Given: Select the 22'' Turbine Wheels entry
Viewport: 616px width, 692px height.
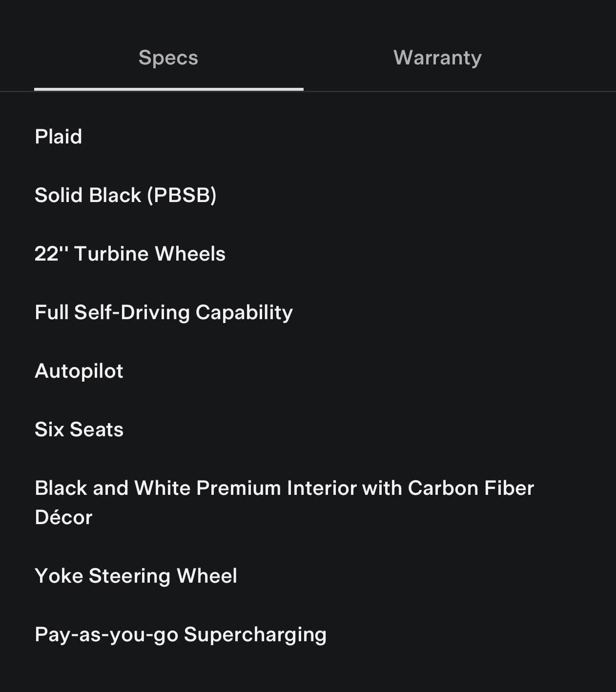Looking at the screenshot, I should point(130,254).
